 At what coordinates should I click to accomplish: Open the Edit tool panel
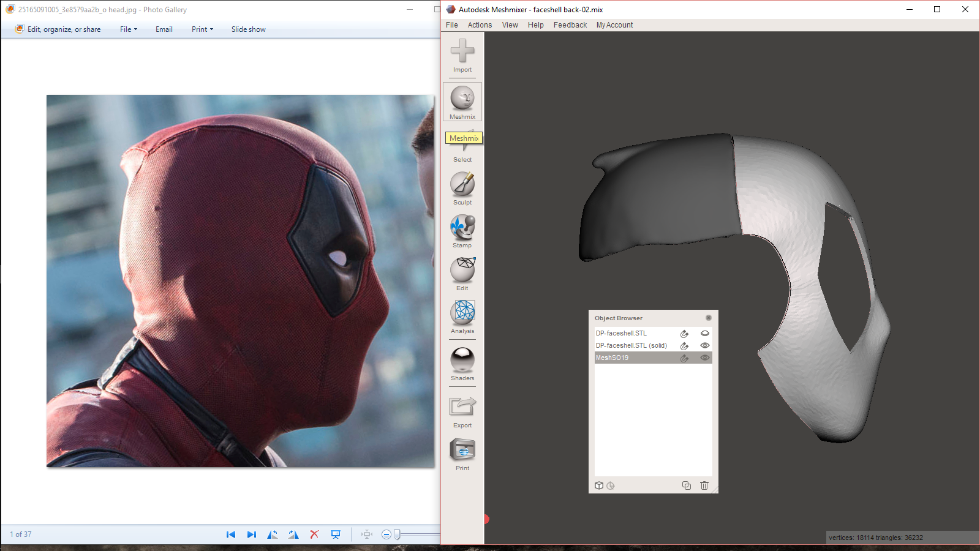(x=462, y=274)
